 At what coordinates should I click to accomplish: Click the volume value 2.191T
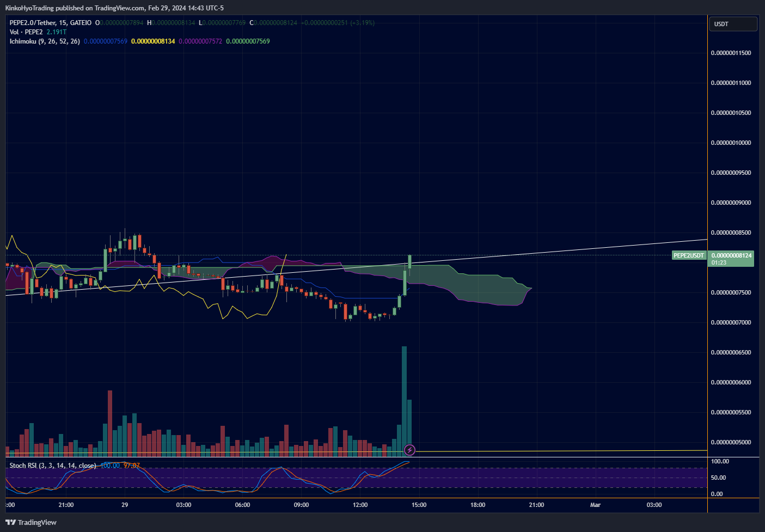57,32
